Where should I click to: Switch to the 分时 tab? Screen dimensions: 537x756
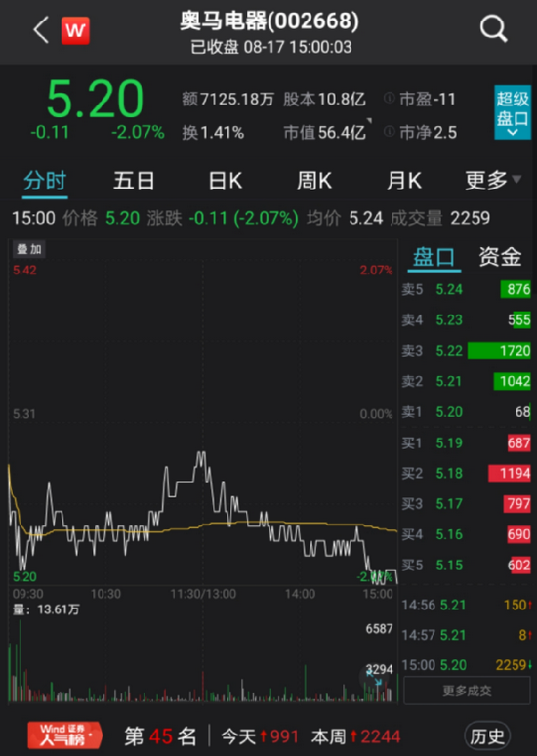point(45,182)
